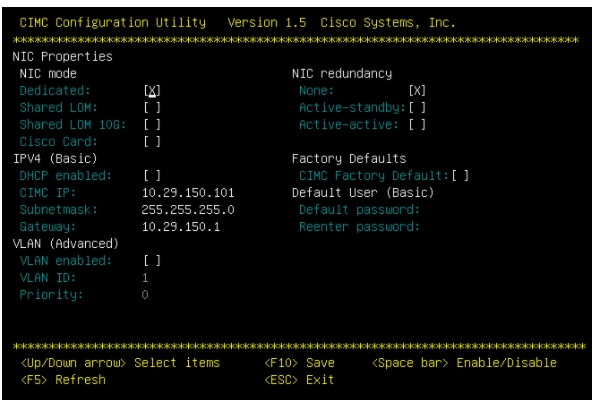Check the Cisco Card NIC mode box

pos(152,142)
